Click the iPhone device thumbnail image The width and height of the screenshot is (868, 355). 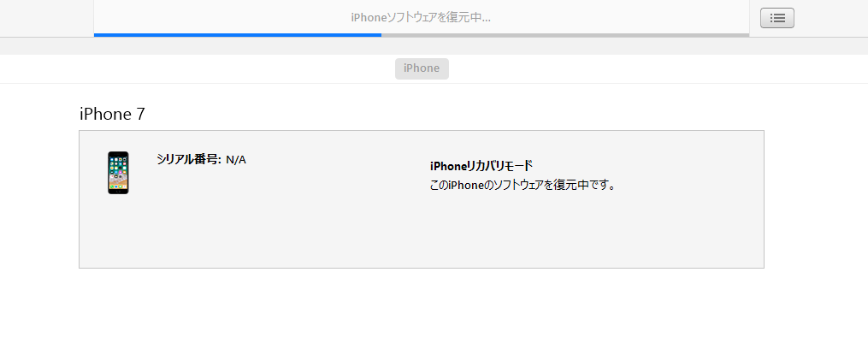tap(118, 173)
